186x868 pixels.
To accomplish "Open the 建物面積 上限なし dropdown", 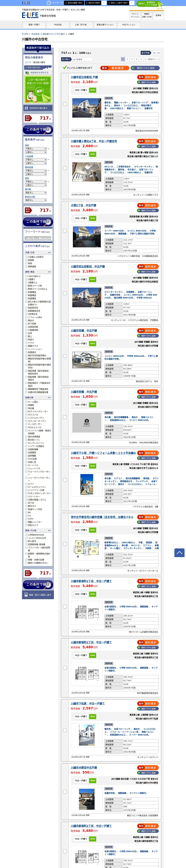I will (x=36, y=174).
